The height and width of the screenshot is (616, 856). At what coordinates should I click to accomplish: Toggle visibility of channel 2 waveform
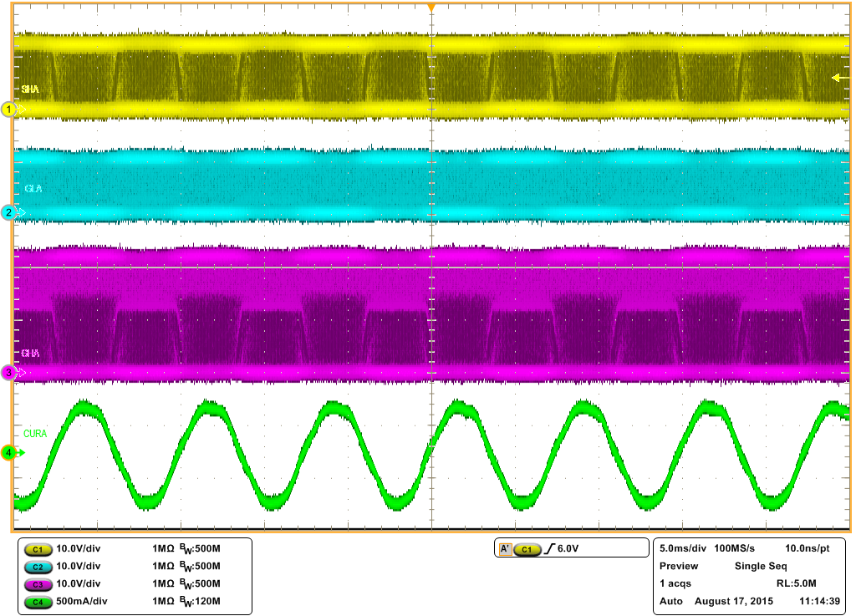point(7,211)
